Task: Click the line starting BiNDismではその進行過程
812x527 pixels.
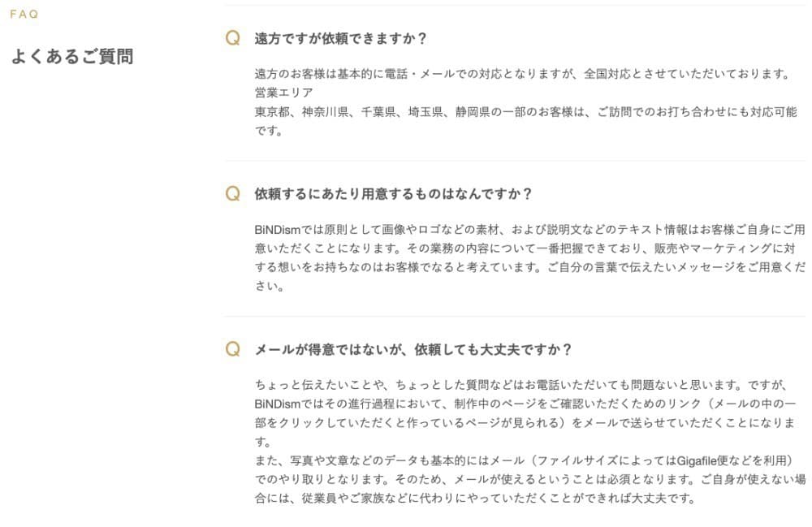Action: pos(525,404)
